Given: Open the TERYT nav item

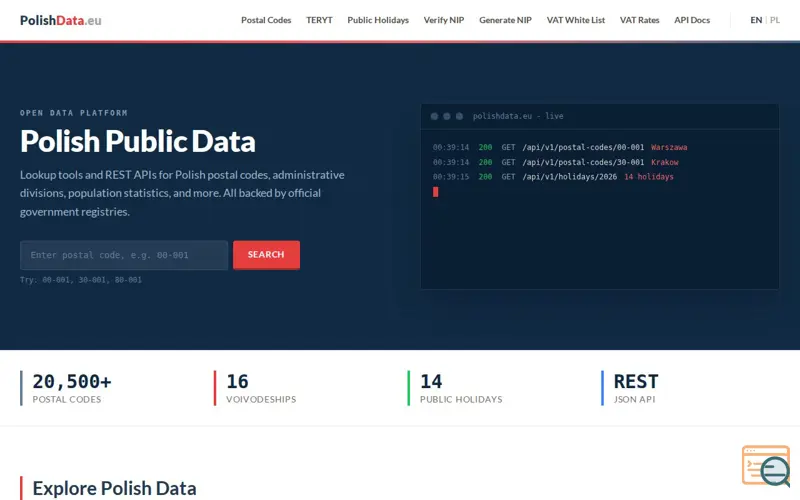Looking at the screenshot, I should point(319,20).
